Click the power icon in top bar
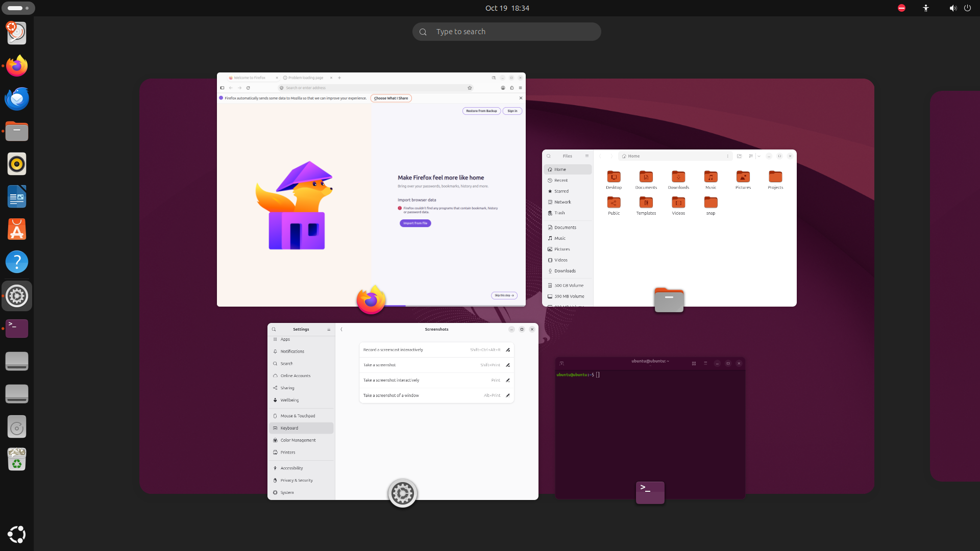Image resolution: width=980 pixels, height=551 pixels. tap(967, 8)
